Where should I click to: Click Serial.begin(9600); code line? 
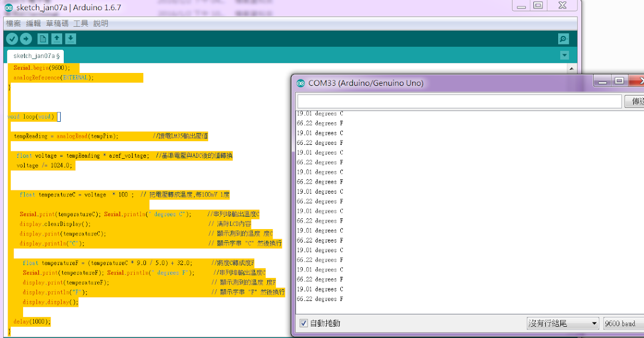[x=42, y=68]
